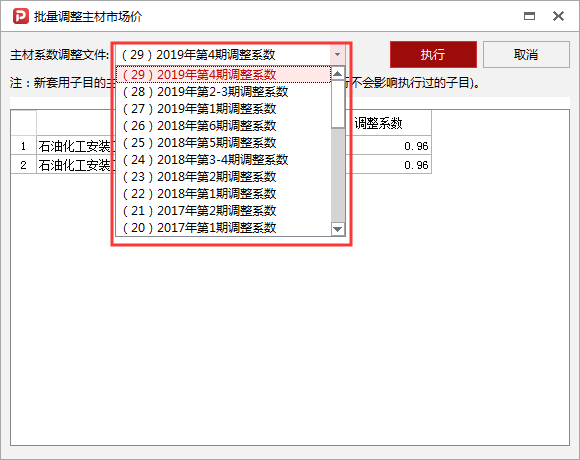The height and width of the screenshot is (460, 580).
Task: Choose (27) 2019年第1期调整系数 option
Action: click(x=223, y=109)
